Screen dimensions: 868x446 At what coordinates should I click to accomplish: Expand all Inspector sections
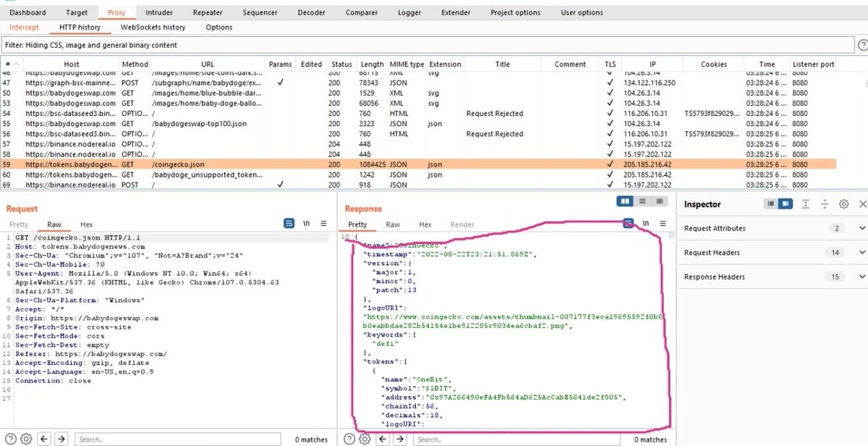pos(806,204)
